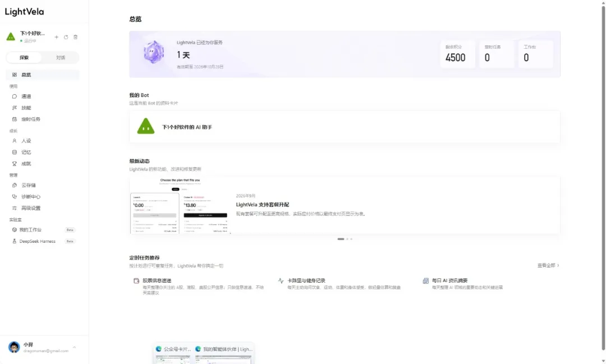Image resolution: width=606 pixels, height=364 pixels.
Task: Click the 卡路里与健身记录 task title
Action: [x=306, y=280]
